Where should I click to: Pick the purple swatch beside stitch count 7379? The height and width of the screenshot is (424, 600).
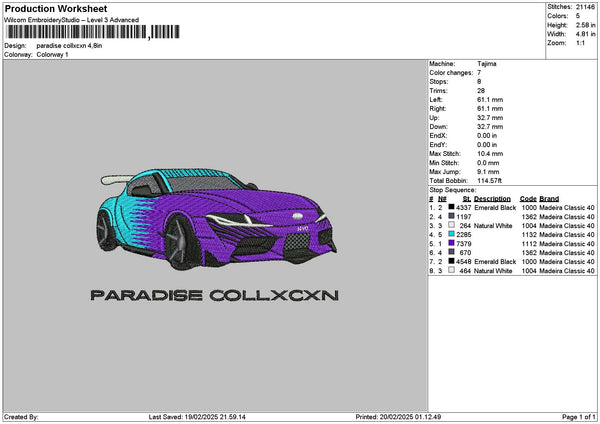point(452,243)
